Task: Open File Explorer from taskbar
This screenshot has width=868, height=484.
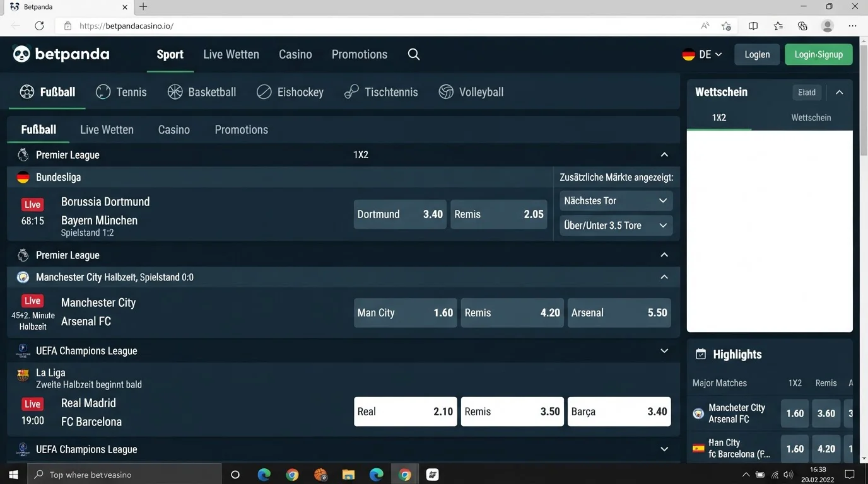Action: 348,475
